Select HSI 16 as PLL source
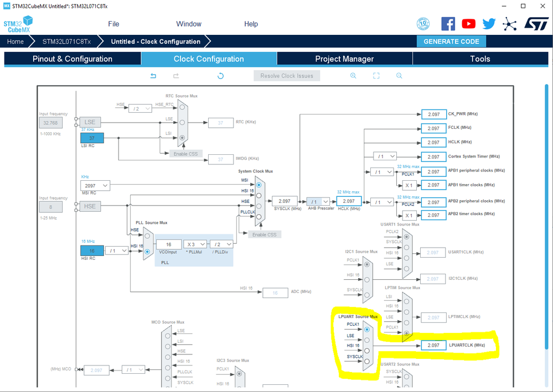 147,252
